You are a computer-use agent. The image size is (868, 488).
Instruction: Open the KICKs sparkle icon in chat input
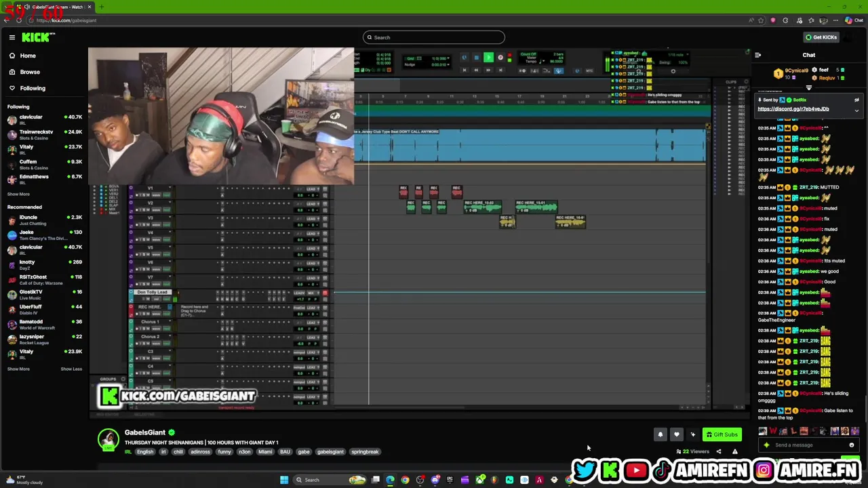(766, 445)
